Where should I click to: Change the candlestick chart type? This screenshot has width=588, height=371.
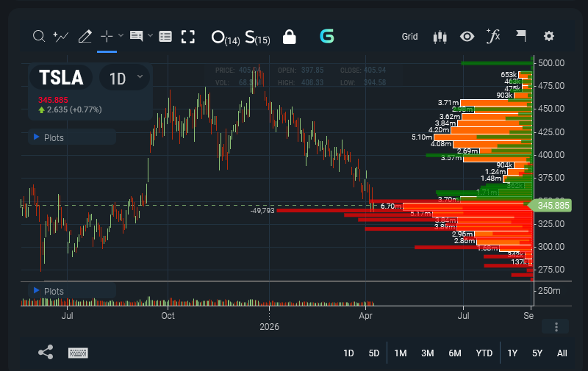pos(440,37)
